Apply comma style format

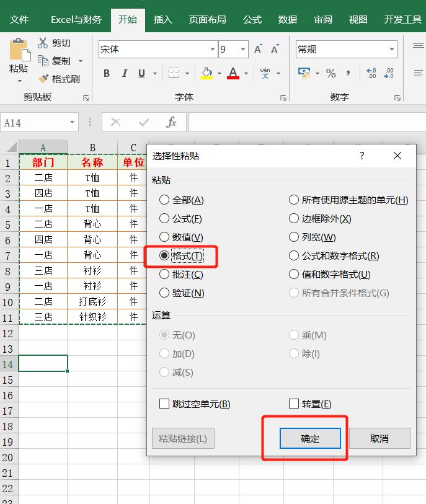(348, 73)
